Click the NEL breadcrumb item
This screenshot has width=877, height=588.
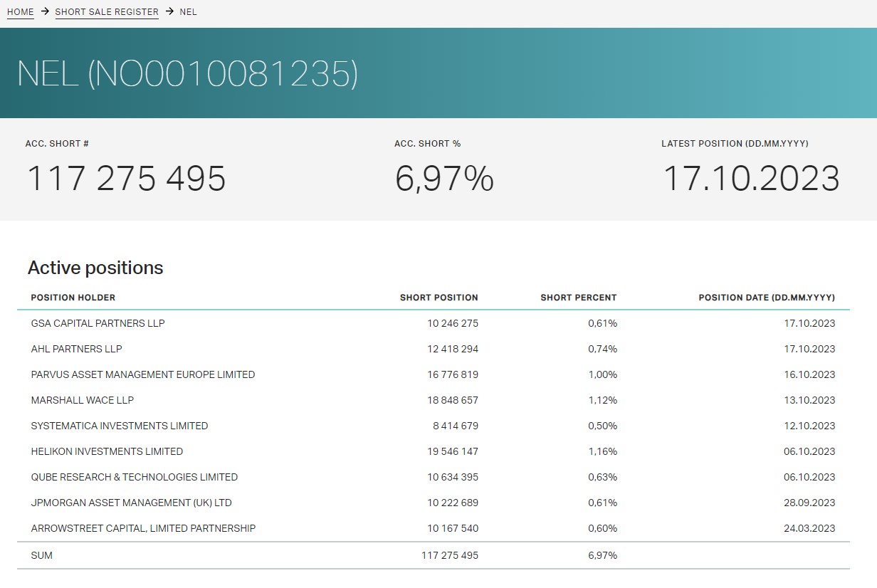[188, 12]
